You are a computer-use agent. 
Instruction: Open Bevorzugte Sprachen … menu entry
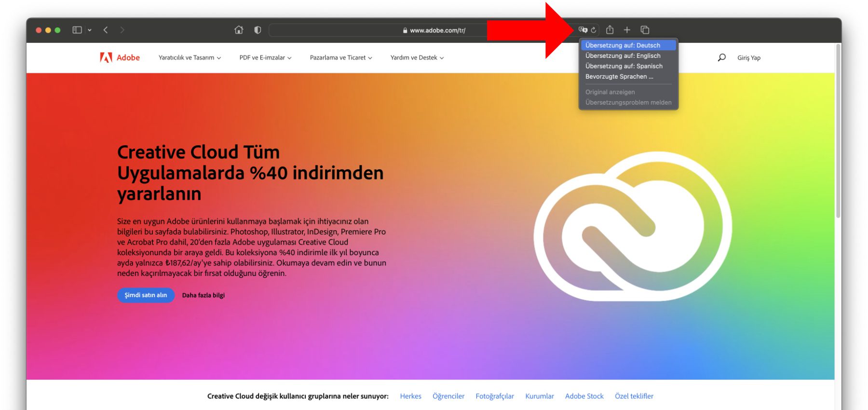coord(628,77)
